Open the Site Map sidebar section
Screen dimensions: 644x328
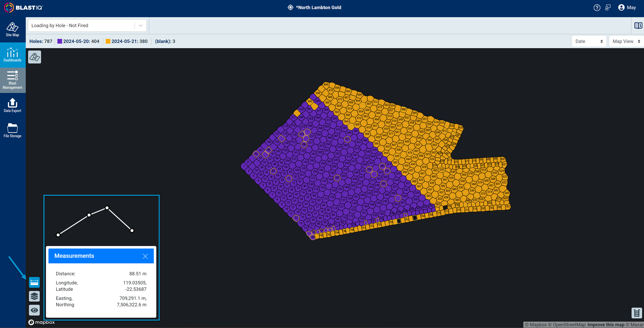13,30
